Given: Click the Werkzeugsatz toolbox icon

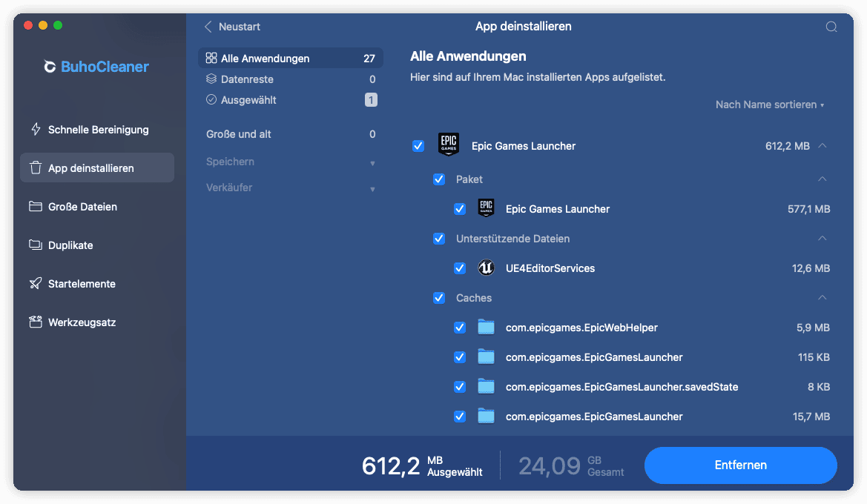Looking at the screenshot, I should tap(36, 322).
